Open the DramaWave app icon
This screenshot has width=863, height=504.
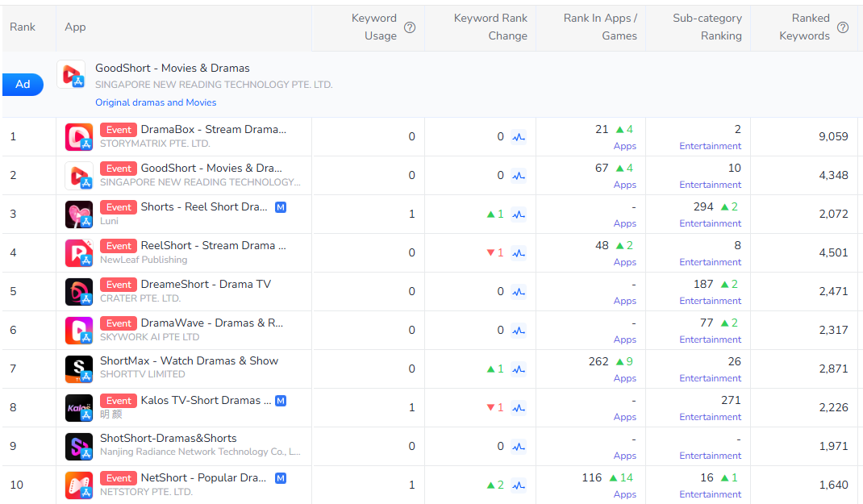click(x=79, y=330)
